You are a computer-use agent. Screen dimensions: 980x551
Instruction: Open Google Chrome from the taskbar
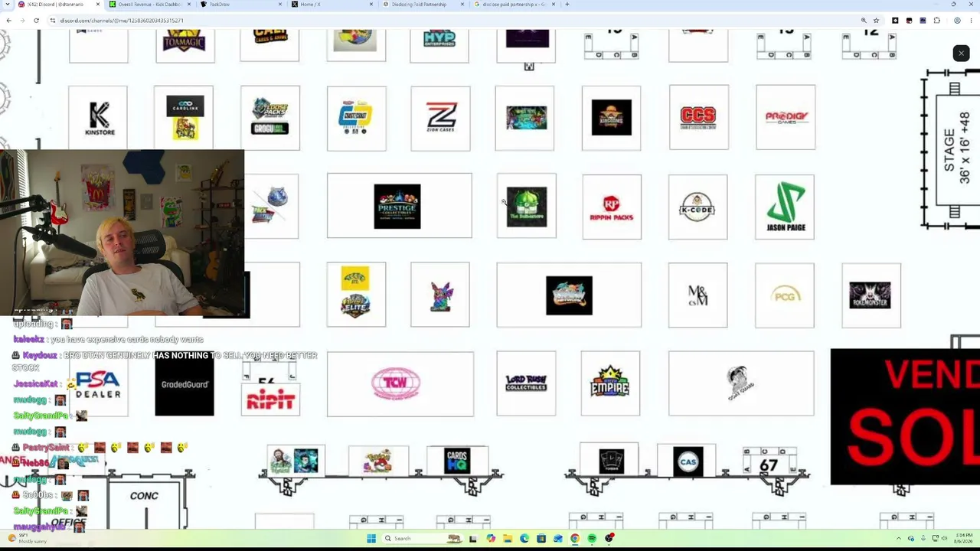tap(575, 539)
